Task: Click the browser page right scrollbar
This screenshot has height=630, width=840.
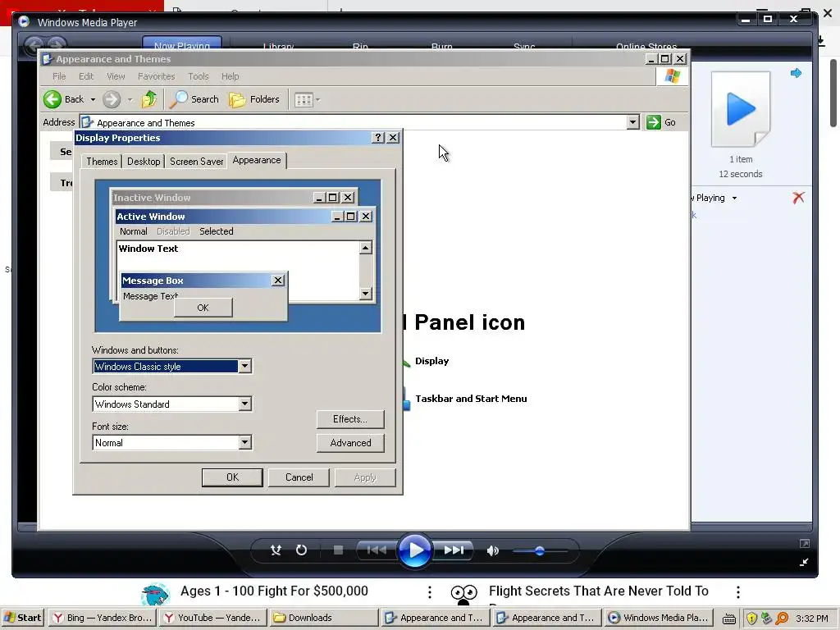Action: click(x=833, y=94)
